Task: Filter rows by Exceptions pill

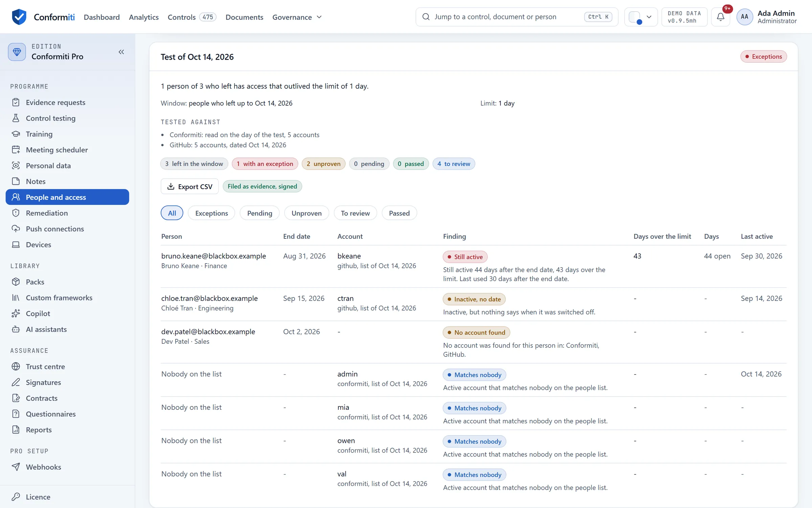Action: click(211, 213)
